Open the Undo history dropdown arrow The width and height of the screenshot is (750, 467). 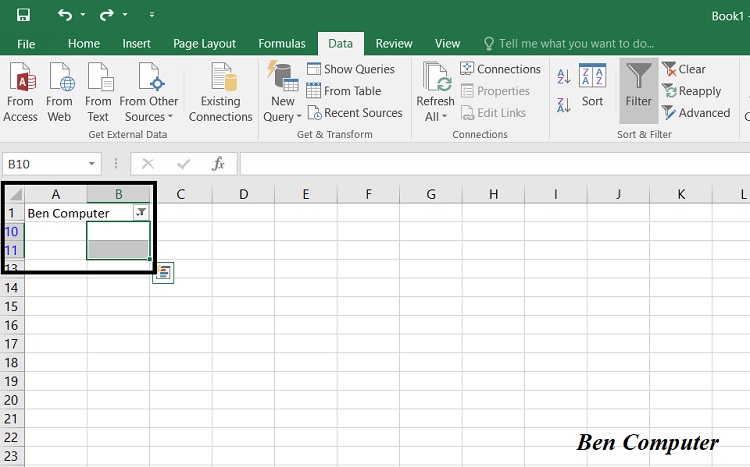pyautogui.click(x=83, y=15)
